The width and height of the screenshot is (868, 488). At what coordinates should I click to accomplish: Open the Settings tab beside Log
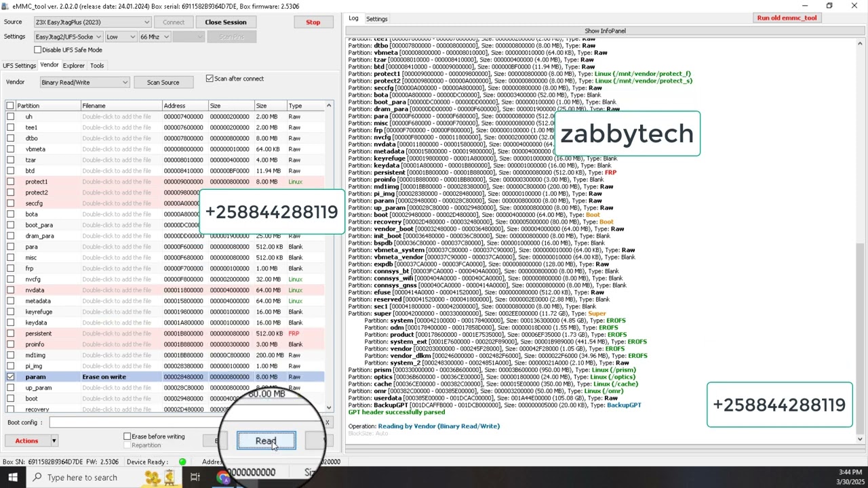coord(377,19)
